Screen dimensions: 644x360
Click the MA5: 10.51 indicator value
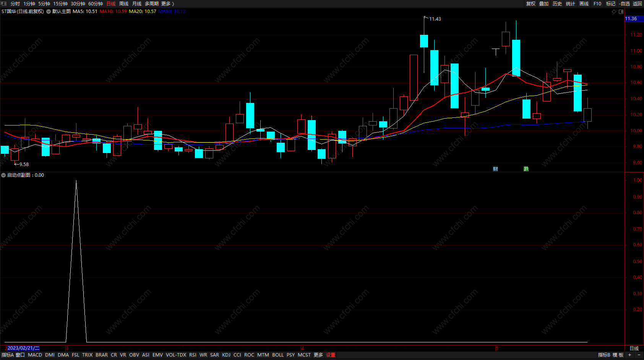tap(85, 11)
